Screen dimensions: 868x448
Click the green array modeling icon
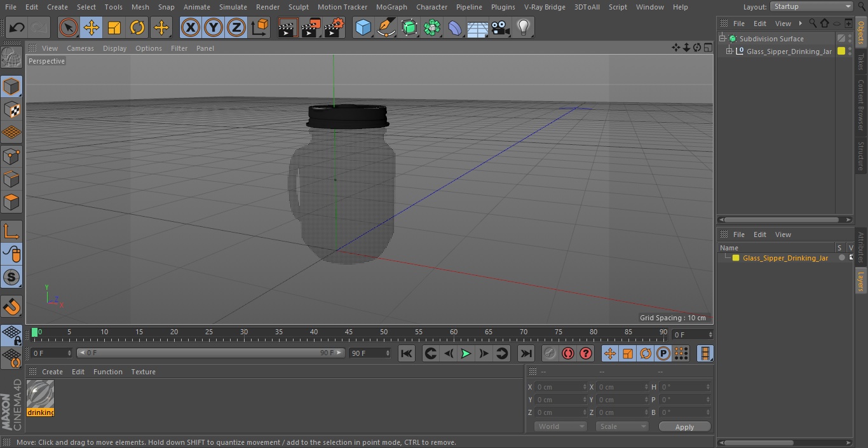(432, 27)
